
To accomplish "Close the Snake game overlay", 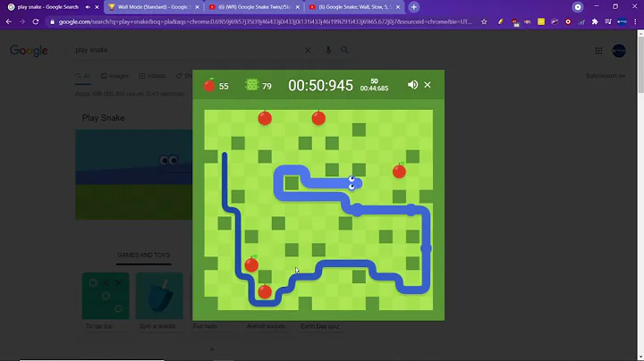I will click(x=428, y=85).
